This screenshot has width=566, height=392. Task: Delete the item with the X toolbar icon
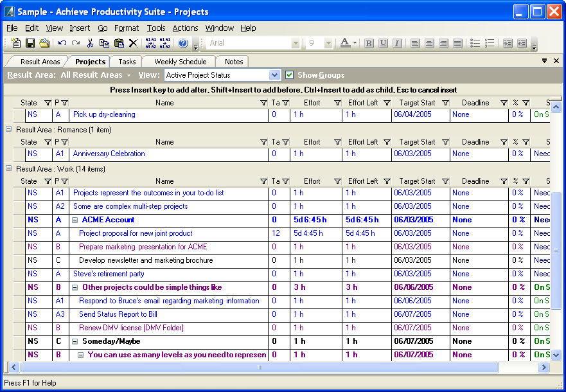(133, 43)
